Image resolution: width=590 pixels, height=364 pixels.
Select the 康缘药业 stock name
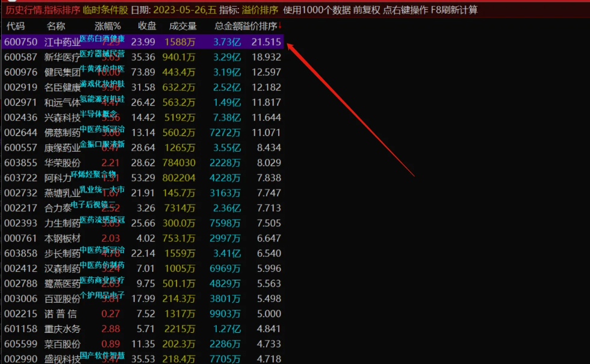click(63, 148)
